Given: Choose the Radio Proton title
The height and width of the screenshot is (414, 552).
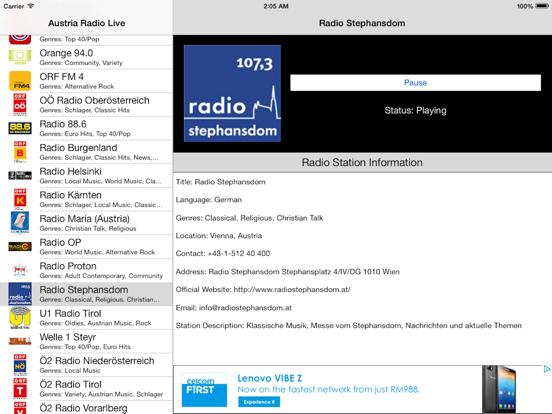Looking at the screenshot, I should [68, 266].
